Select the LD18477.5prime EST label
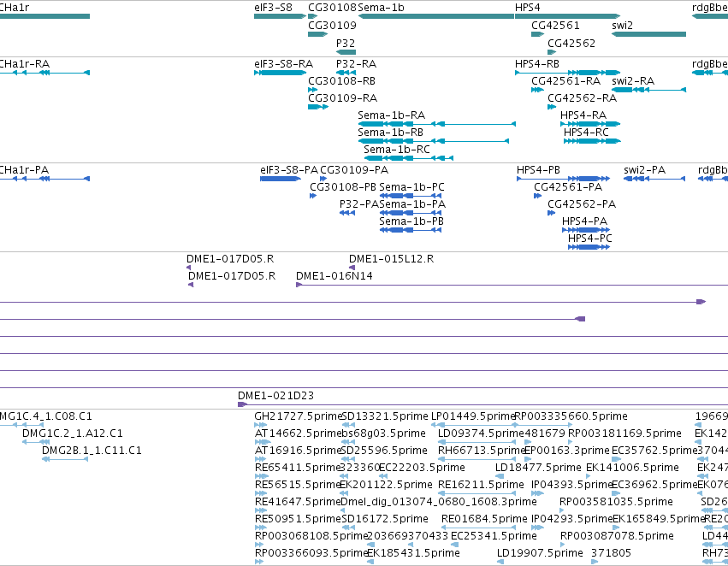728x566 pixels. click(x=538, y=468)
